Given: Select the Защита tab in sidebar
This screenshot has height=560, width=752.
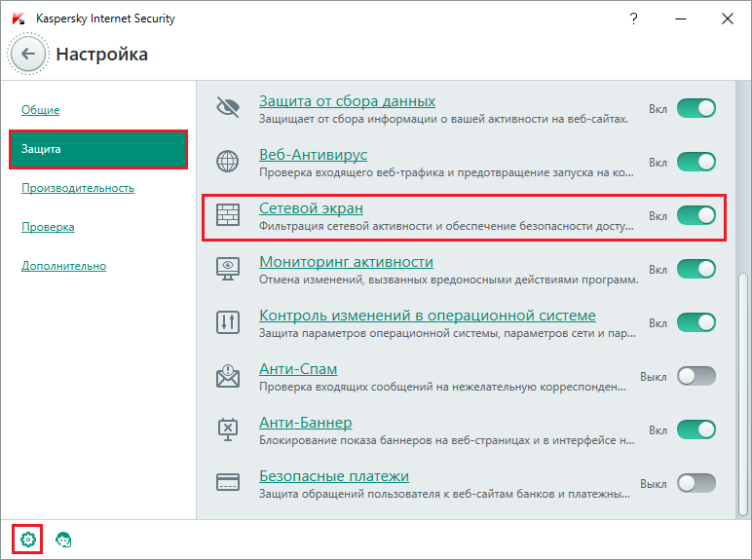Looking at the screenshot, I should pos(97,149).
